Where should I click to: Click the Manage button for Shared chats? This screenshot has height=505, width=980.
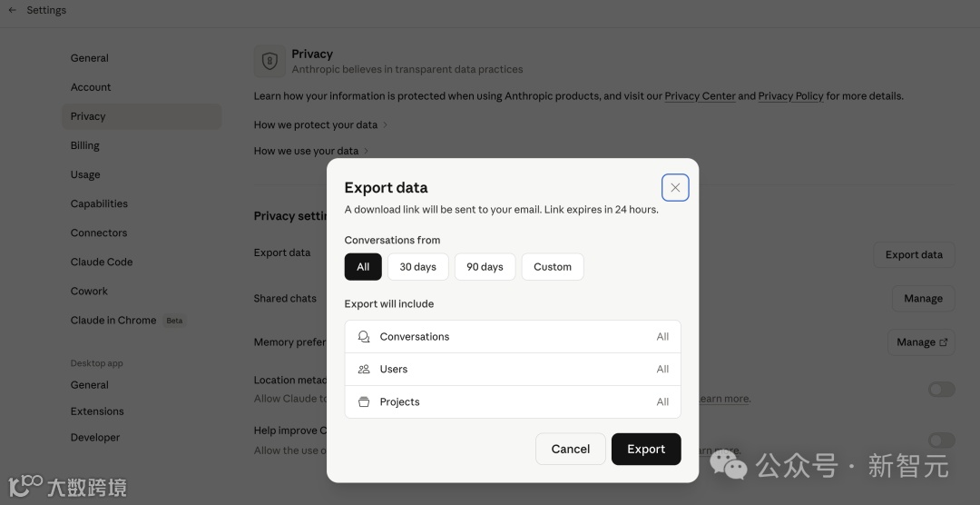(x=923, y=299)
